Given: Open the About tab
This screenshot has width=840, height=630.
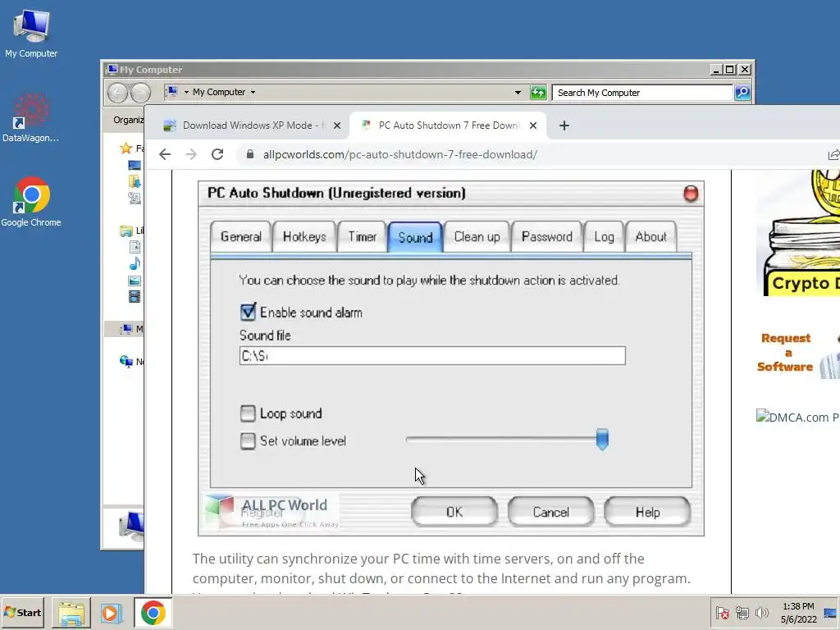Looking at the screenshot, I should (x=651, y=237).
